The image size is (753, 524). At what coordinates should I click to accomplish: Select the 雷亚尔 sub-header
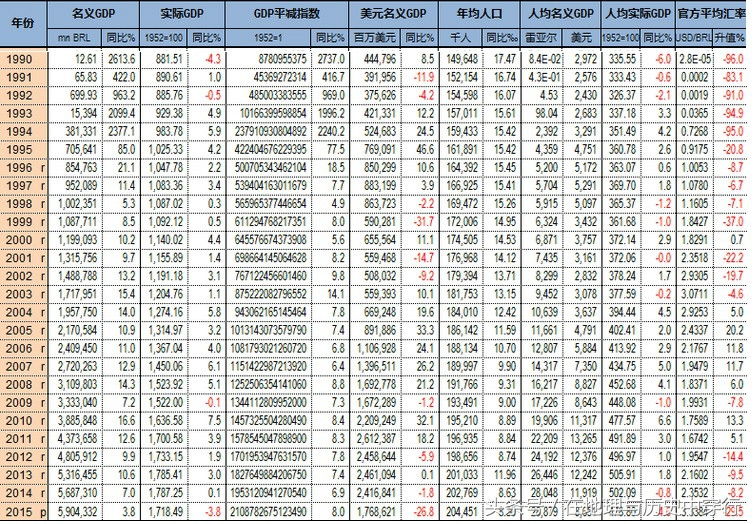pyautogui.click(x=541, y=38)
